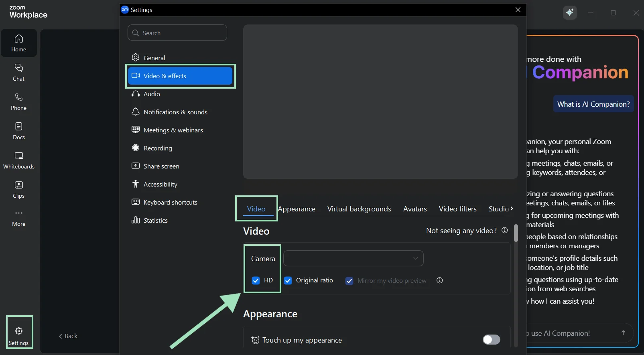
Task: Click the video preview area
Action: [380, 101]
